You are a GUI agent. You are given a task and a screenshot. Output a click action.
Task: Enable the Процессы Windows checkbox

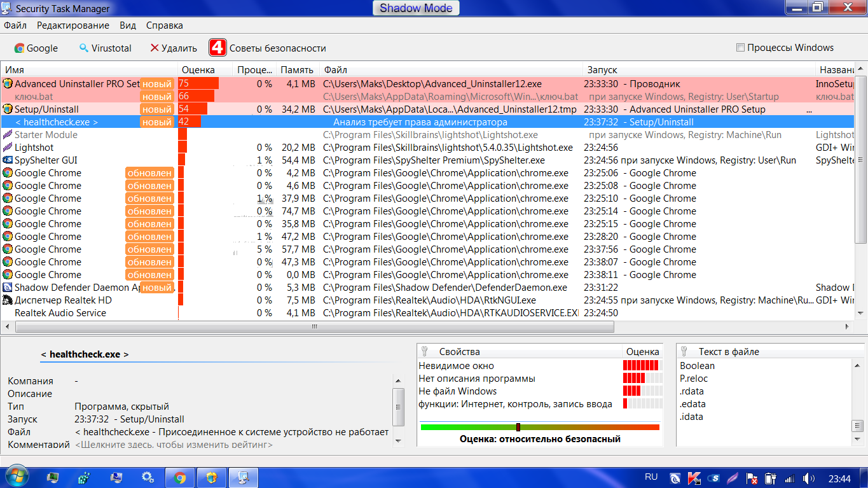[740, 48]
